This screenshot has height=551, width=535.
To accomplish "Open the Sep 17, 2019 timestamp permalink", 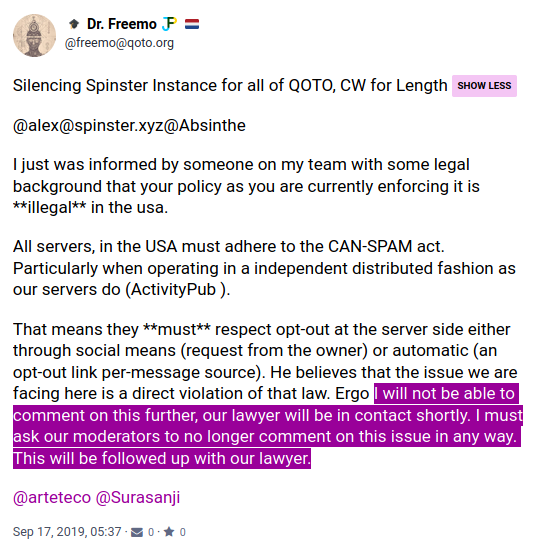I will coord(67,532).
